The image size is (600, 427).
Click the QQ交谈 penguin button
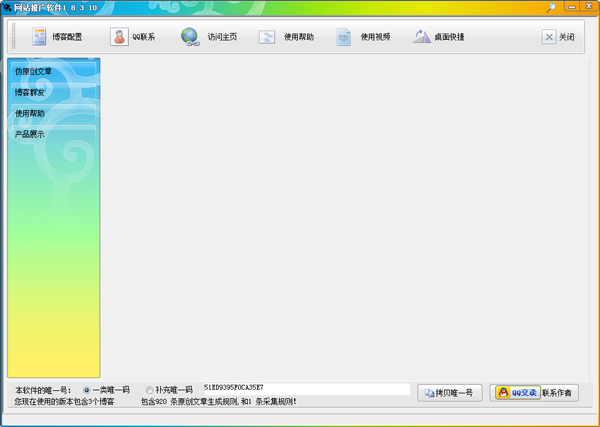pyautogui.click(x=518, y=393)
